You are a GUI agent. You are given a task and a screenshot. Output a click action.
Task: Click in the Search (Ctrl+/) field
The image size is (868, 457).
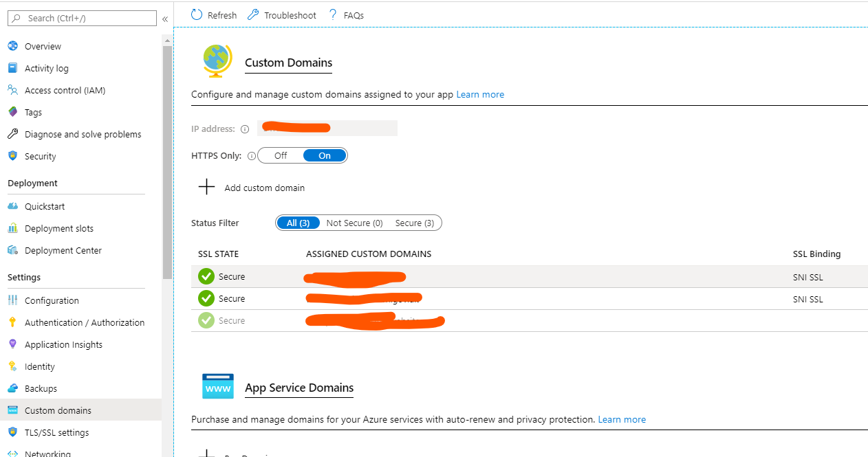coord(81,19)
